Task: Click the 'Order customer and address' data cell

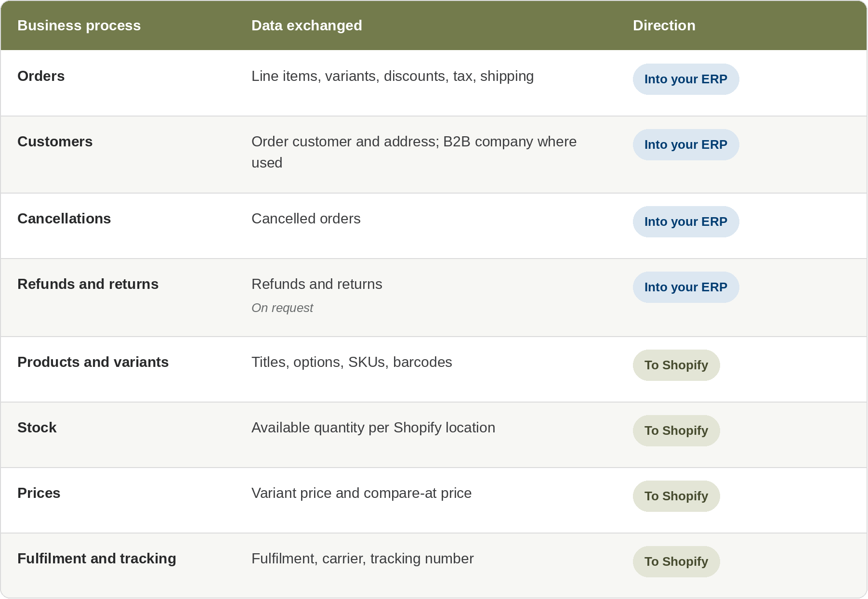Action: pyautogui.click(x=414, y=152)
